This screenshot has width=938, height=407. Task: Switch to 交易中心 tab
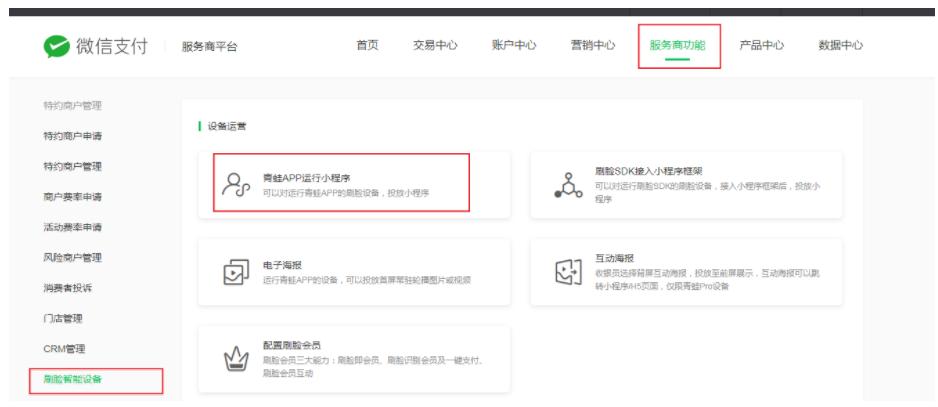pos(435,45)
